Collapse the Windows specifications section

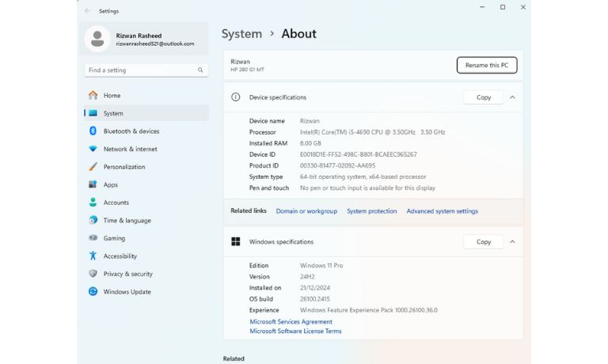[x=512, y=242]
